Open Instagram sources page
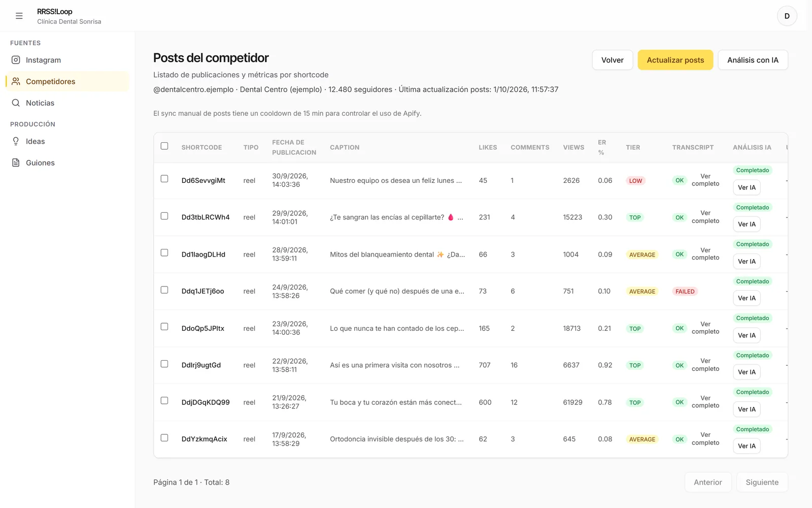812x508 pixels. [x=67, y=60]
